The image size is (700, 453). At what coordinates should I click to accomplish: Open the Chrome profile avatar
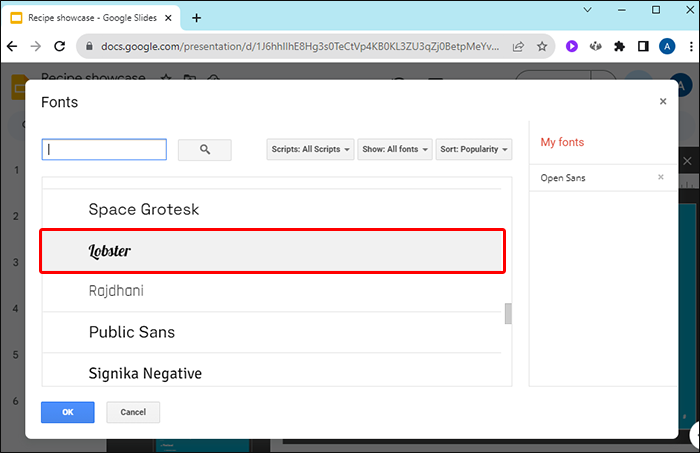[666, 46]
